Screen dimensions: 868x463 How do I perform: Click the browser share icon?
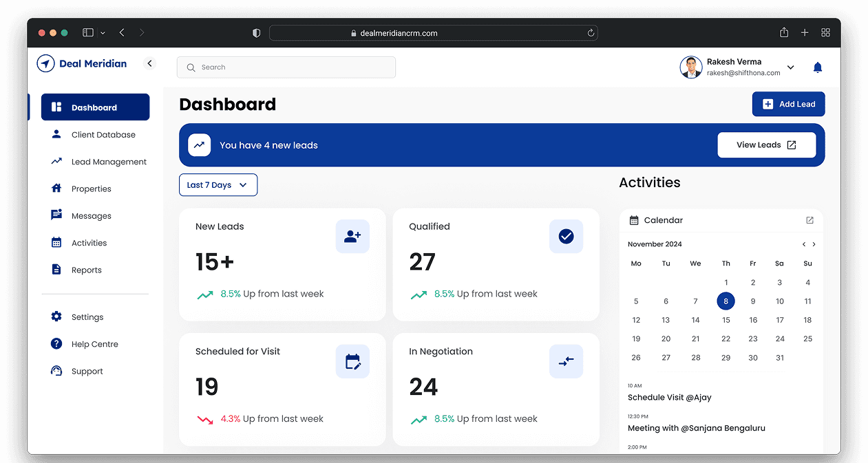[x=784, y=32]
